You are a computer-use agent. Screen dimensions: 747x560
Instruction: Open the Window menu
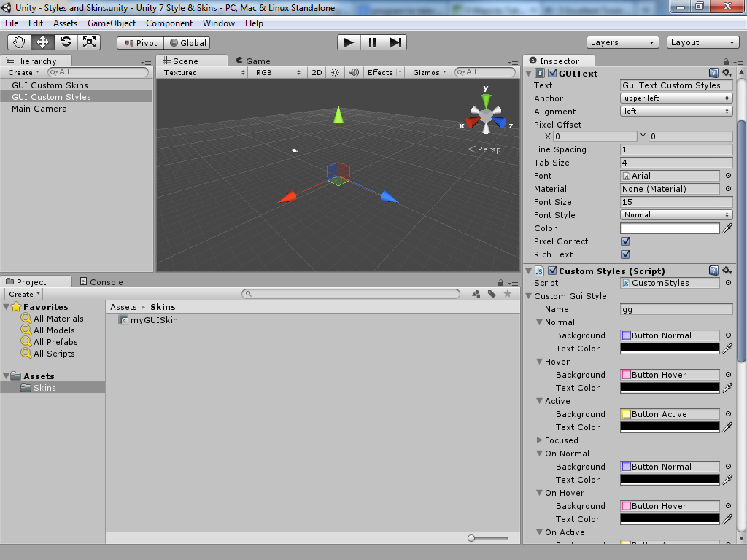(219, 23)
